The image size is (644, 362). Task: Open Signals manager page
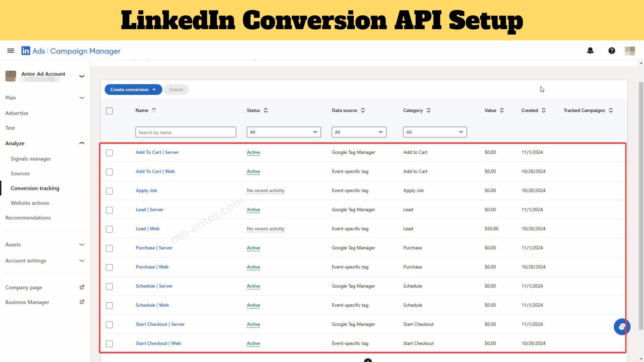coord(31,159)
